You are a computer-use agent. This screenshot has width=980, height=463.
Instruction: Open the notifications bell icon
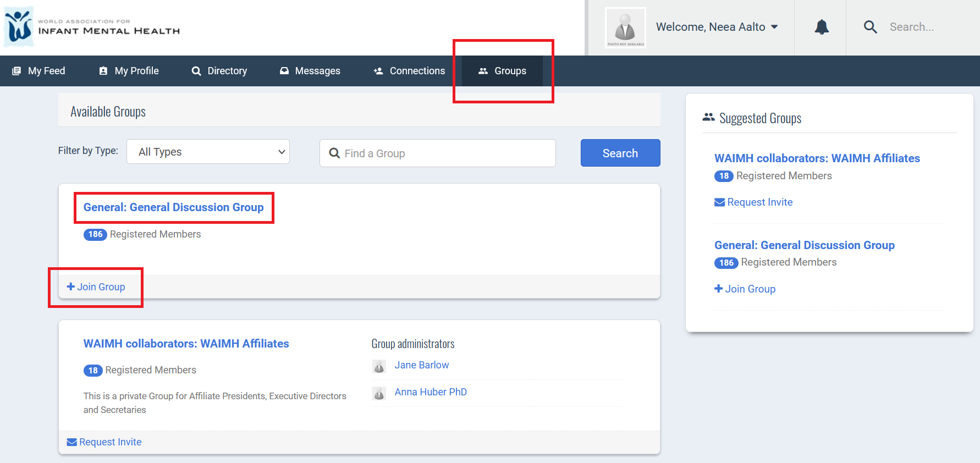[822, 27]
